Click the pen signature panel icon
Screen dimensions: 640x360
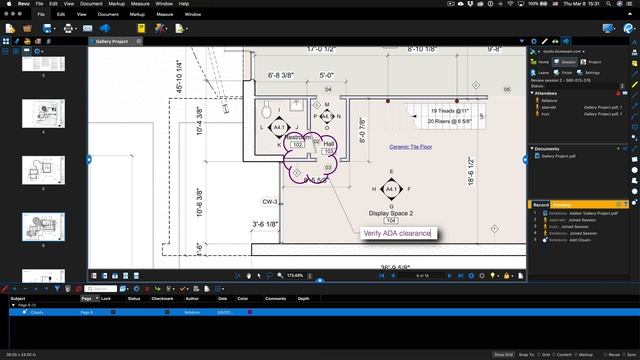tap(17, 41)
